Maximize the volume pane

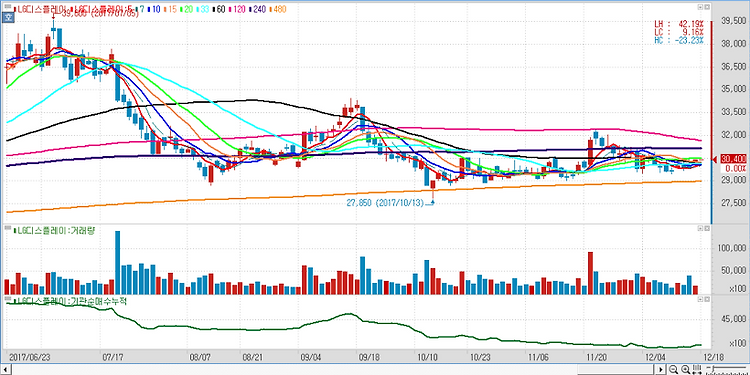coord(699,228)
